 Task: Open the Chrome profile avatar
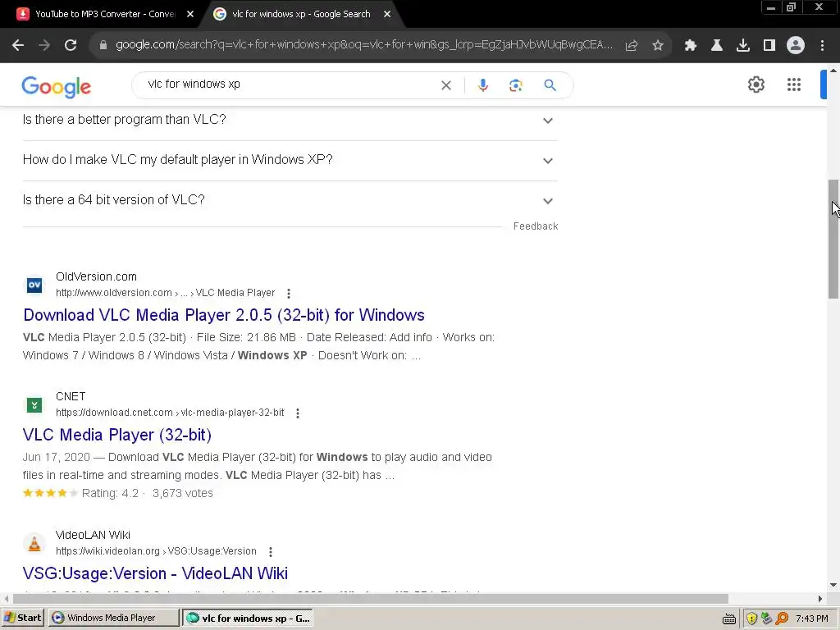click(796, 46)
